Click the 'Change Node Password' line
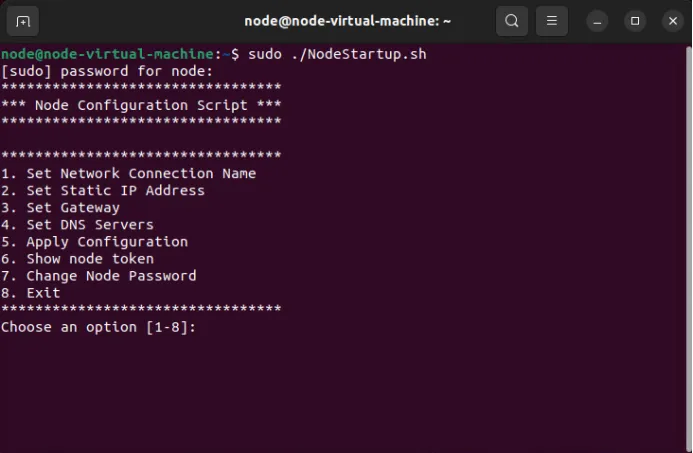 [98, 276]
